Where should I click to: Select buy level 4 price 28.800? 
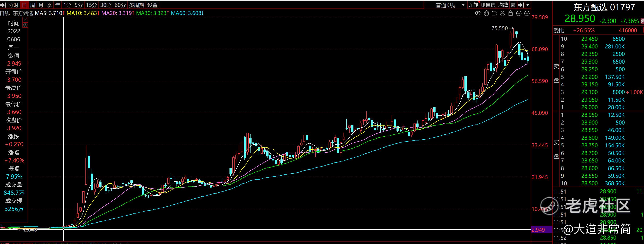(589, 138)
